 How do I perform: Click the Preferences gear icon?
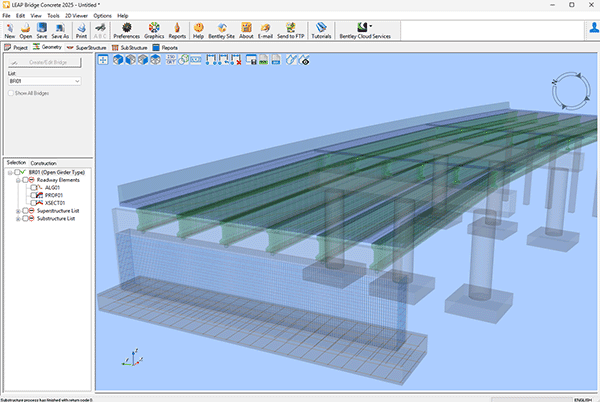pyautogui.click(x=126, y=28)
